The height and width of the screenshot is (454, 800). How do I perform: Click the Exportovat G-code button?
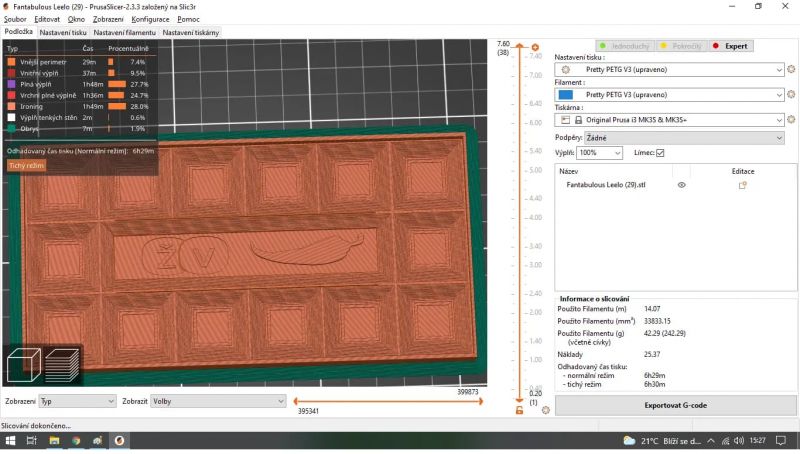[x=675, y=405]
